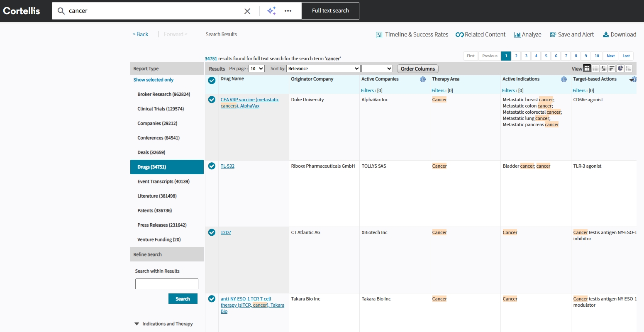Select Drugs report type
This screenshot has height=332, width=644.
click(167, 167)
